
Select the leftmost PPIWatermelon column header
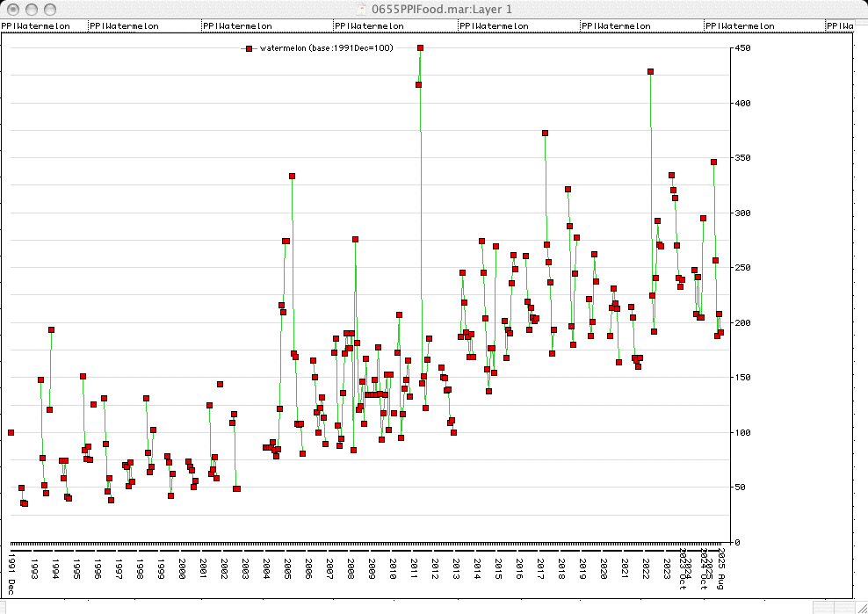click(36, 26)
